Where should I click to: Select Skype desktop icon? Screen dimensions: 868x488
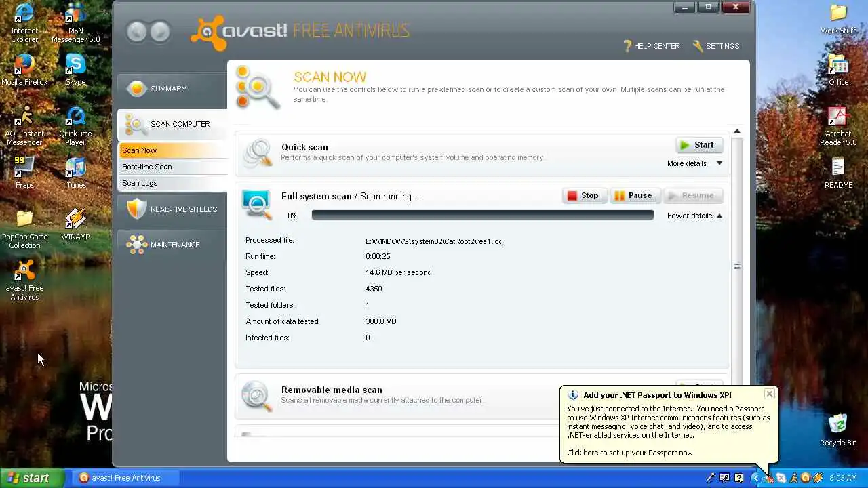(x=75, y=70)
